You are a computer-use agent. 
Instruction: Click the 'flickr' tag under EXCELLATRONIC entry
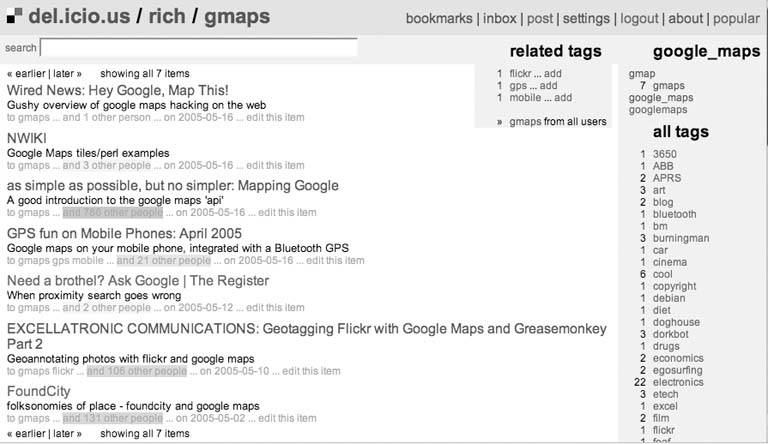pos(63,371)
